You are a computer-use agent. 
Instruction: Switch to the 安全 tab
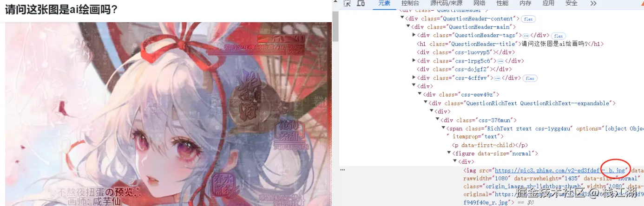click(x=572, y=3)
